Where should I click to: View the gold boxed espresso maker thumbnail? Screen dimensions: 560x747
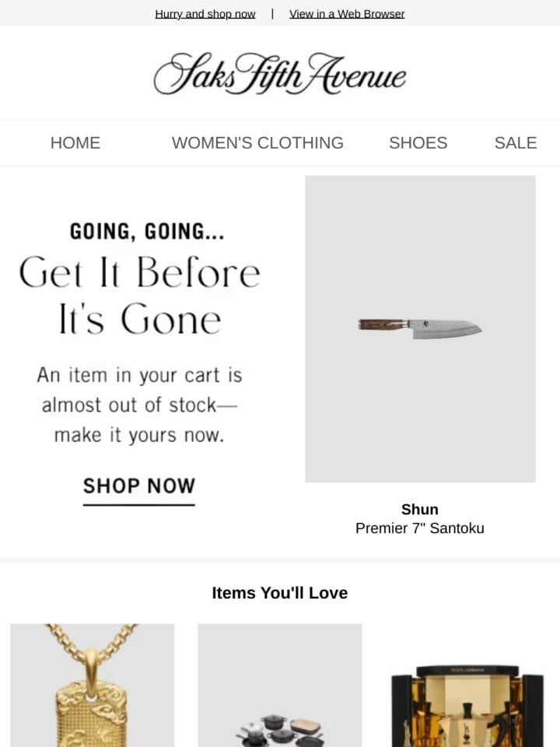pyautogui.click(x=467, y=705)
